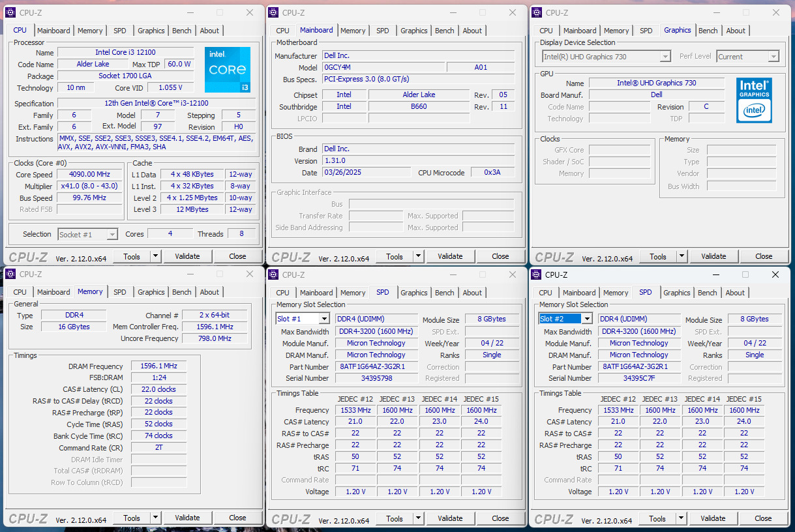Click the Socket 1700 LGA package value
Image resolution: width=795 pixels, height=532 pixels.
[x=125, y=76]
